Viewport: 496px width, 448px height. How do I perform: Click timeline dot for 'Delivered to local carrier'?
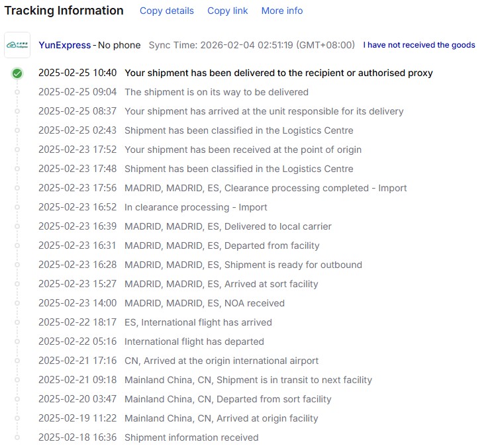click(x=17, y=227)
